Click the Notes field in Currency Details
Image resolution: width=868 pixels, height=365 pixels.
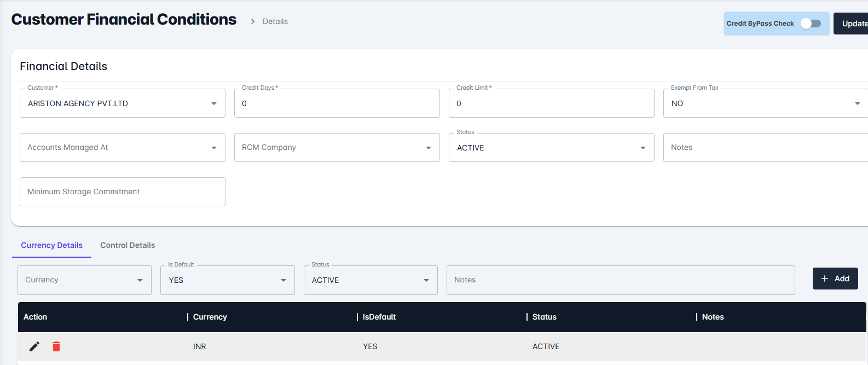[x=620, y=280]
